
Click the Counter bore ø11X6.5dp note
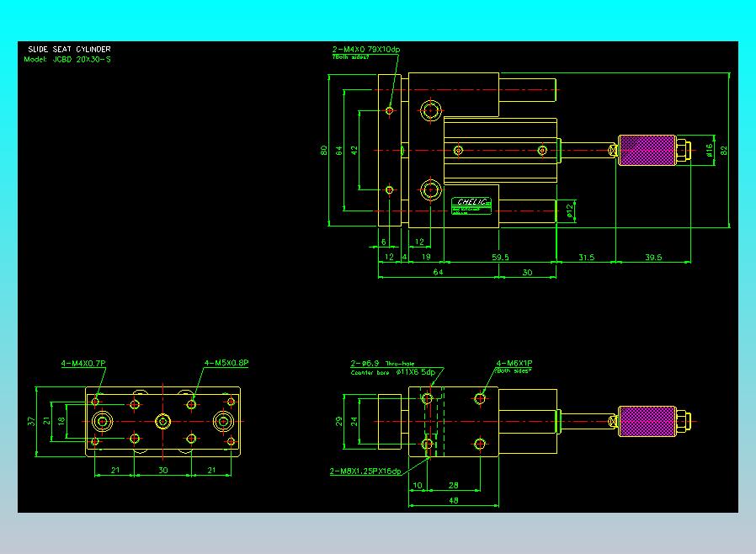point(393,372)
